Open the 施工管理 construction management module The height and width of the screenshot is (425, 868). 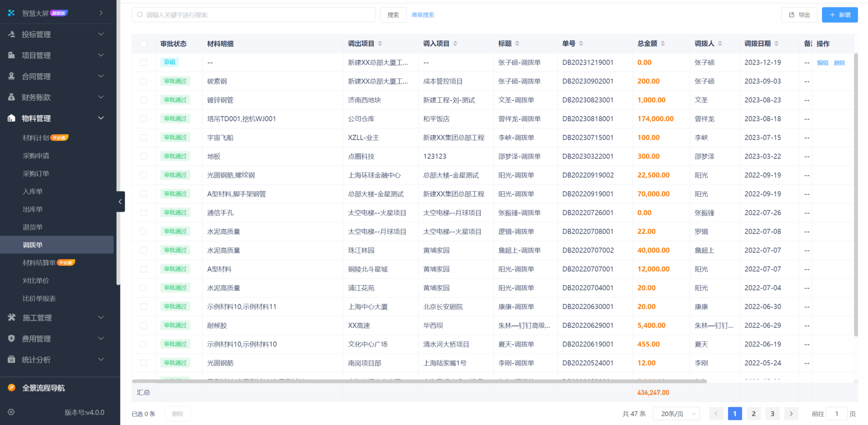[x=12, y=317]
